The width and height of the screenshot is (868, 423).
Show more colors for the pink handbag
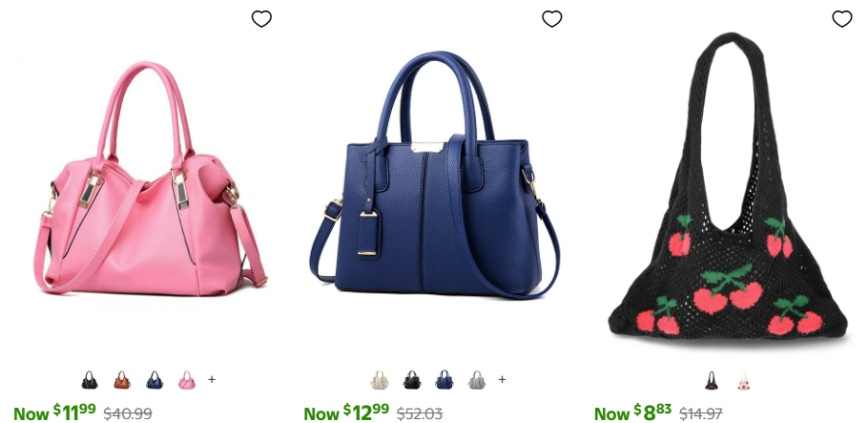point(212,380)
